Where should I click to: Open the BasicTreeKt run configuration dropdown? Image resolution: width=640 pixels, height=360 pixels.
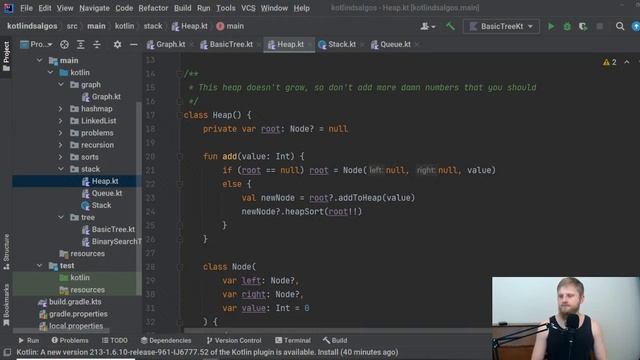[x=501, y=27]
